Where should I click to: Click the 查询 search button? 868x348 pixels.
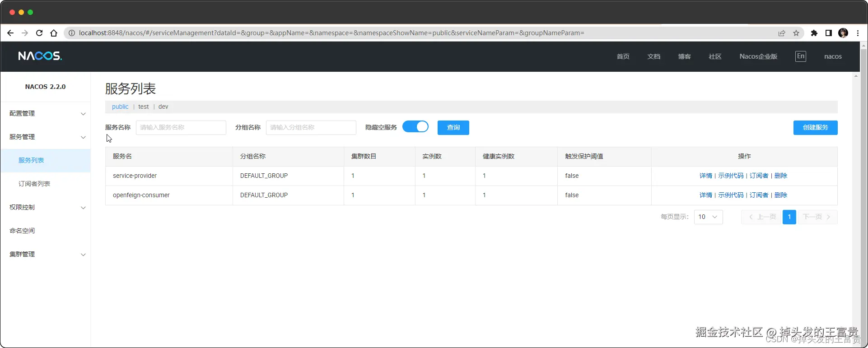click(453, 128)
